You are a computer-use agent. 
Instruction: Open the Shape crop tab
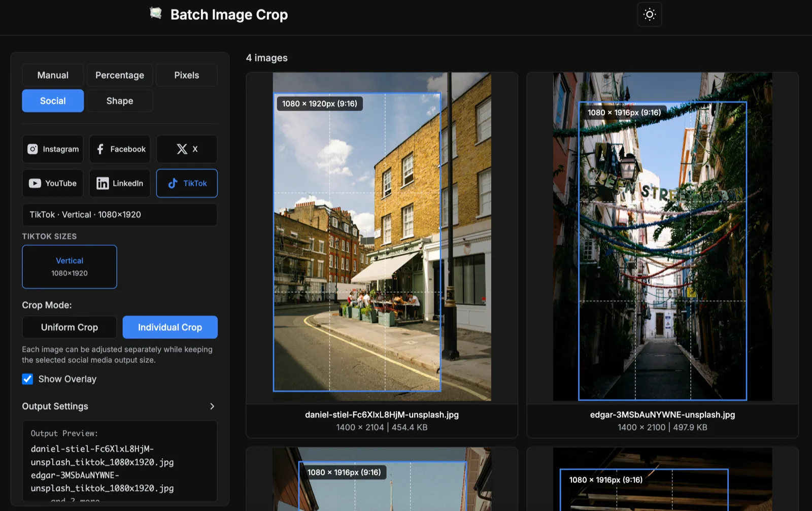[120, 101]
